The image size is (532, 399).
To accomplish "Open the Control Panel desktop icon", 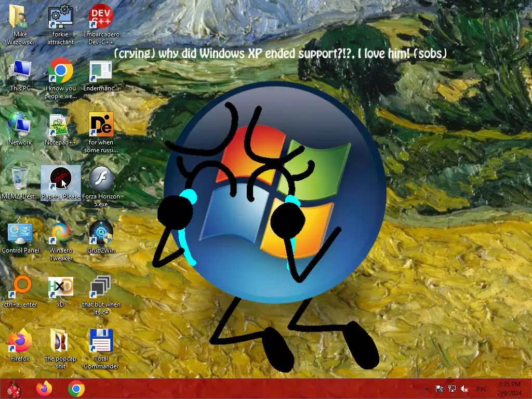I will coord(20,237).
